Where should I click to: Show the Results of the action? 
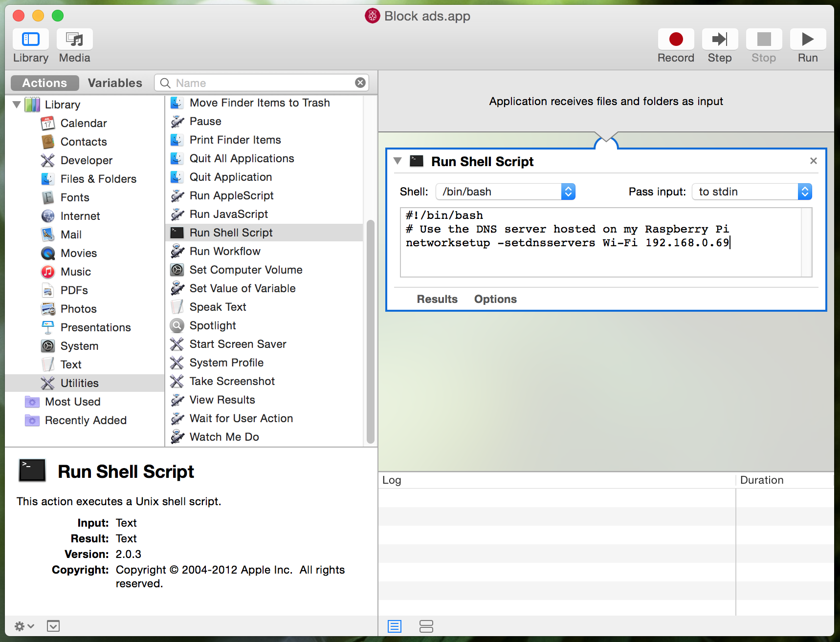(x=437, y=299)
